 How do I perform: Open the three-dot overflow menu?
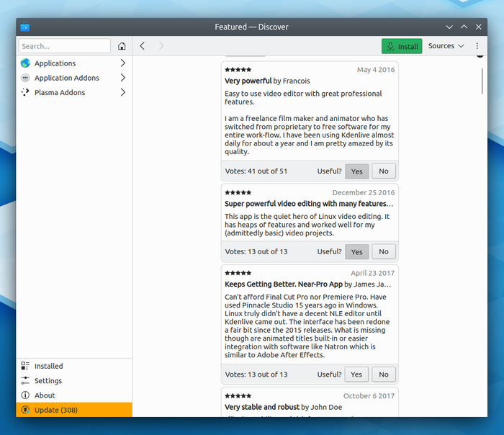click(477, 46)
